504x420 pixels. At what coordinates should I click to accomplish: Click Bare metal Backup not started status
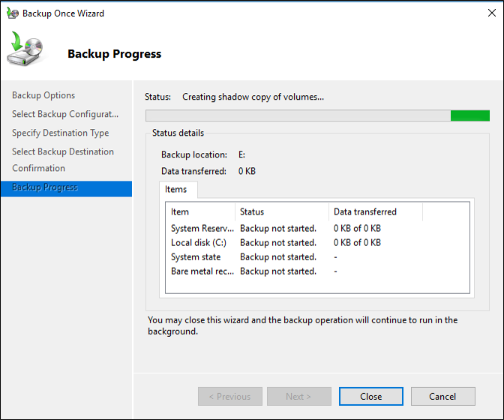click(x=278, y=271)
